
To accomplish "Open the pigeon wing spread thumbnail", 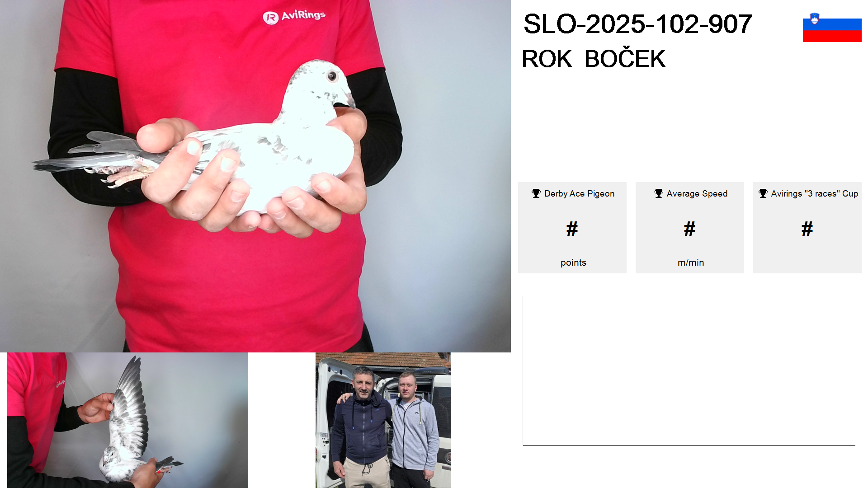I will point(127,420).
